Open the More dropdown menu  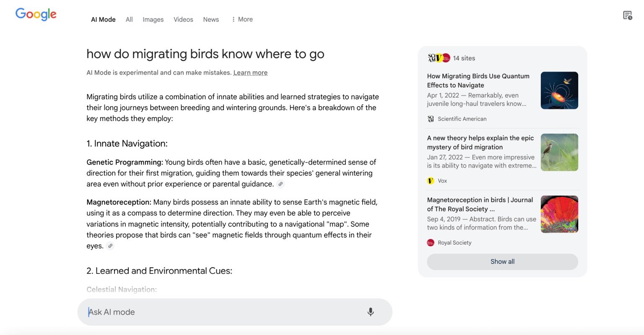click(242, 19)
